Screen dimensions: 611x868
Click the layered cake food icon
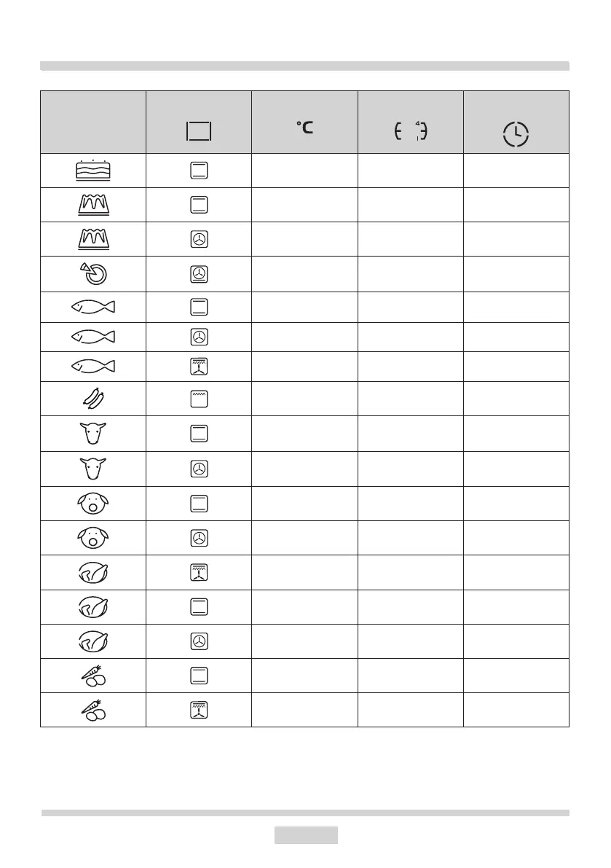click(x=93, y=171)
